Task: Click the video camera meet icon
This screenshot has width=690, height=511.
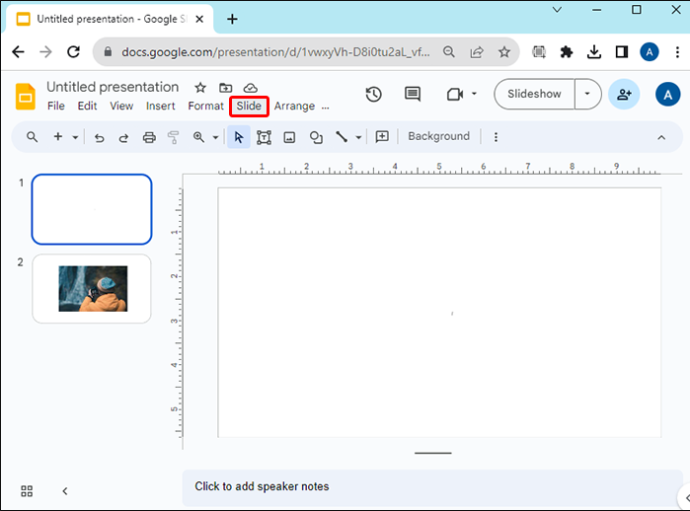Action: tap(455, 94)
